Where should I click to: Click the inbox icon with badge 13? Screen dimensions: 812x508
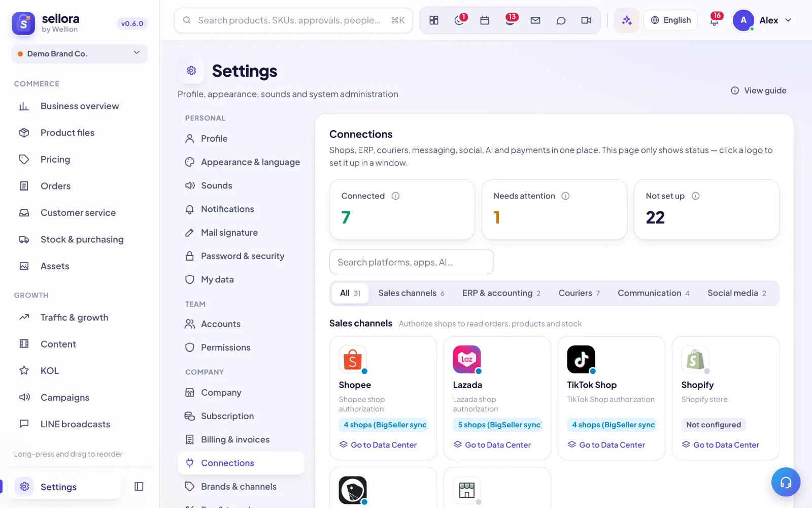[510, 20]
